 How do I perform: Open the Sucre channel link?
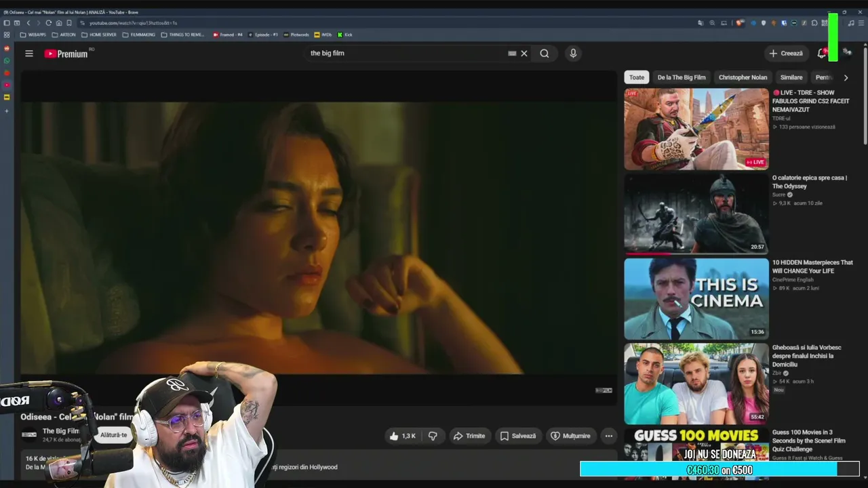click(778, 195)
